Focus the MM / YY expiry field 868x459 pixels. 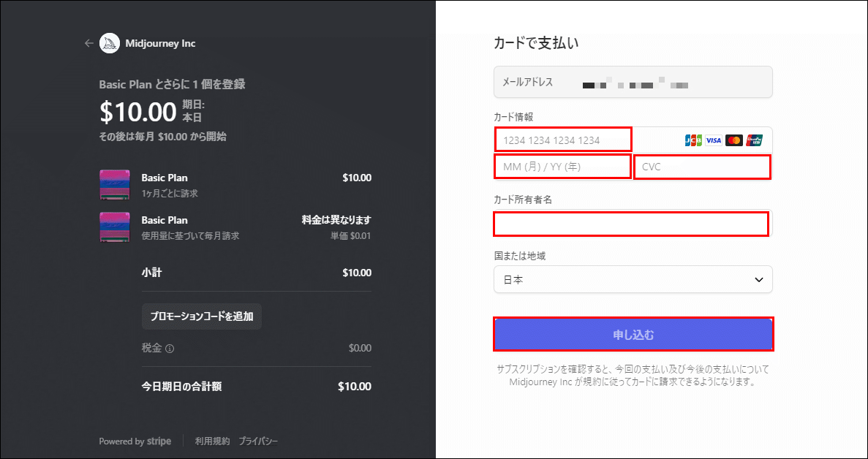[562, 167]
